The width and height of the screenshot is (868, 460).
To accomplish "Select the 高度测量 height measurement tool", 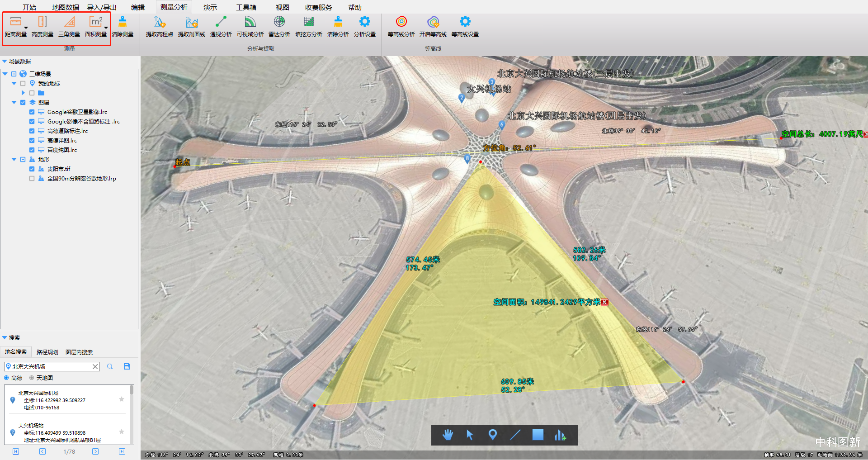I will click(42, 26).
